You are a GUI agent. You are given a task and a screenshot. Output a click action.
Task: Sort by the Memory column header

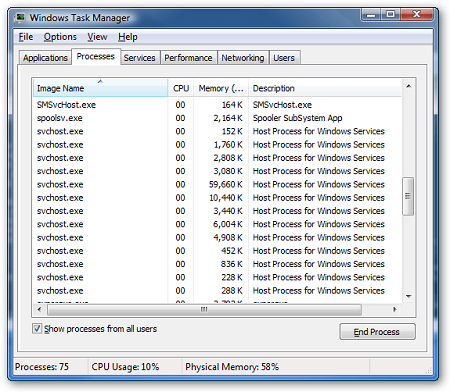[221, 88]
